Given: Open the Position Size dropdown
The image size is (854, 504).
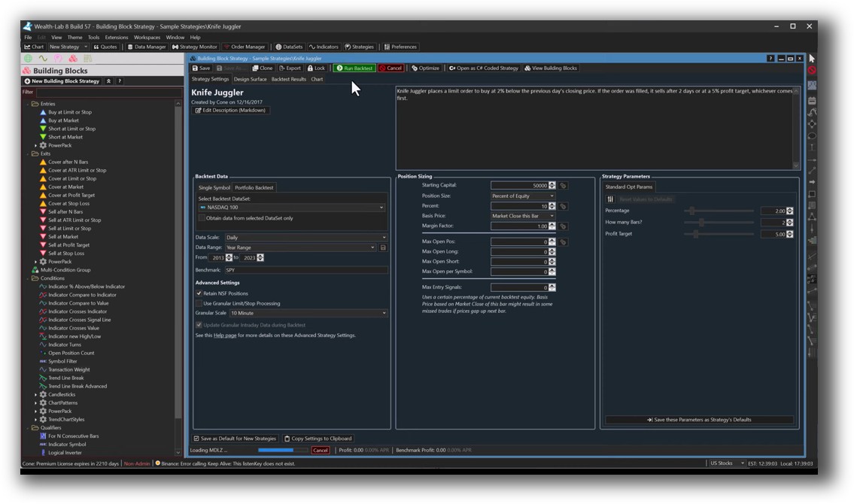Looking at the screenshot, I should coord(521,196).
